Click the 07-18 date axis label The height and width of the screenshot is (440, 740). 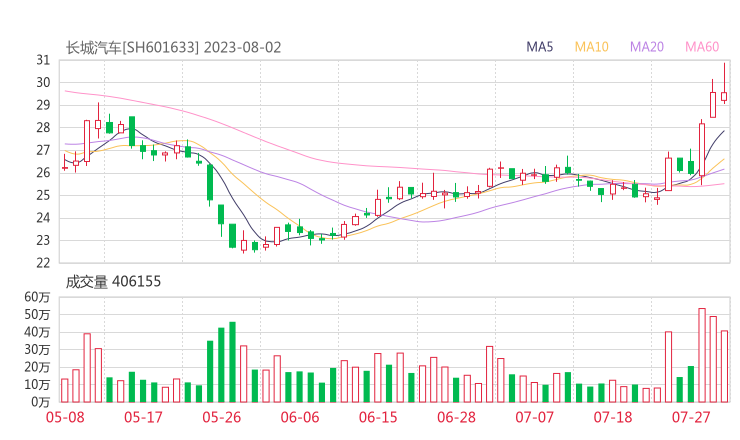[613, 417]
